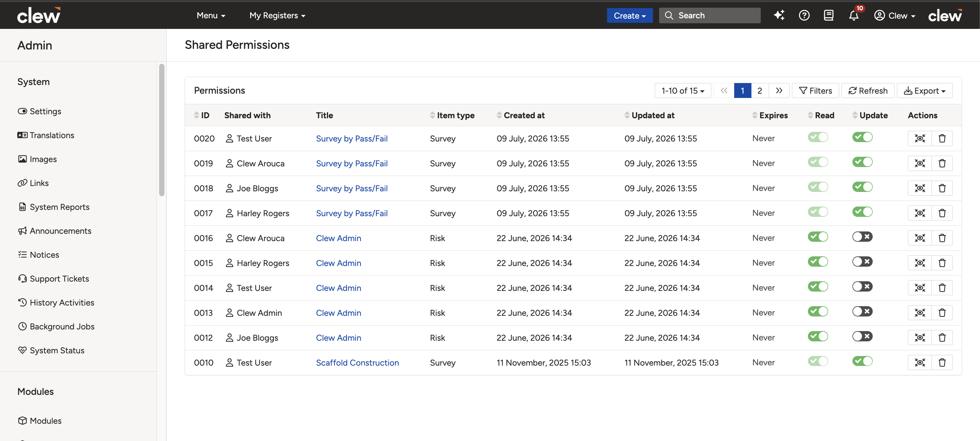This screenshot has width=980, height=441.
Task: Delete permission row 0012 with trash icon
Action: (x=942, y=338)
